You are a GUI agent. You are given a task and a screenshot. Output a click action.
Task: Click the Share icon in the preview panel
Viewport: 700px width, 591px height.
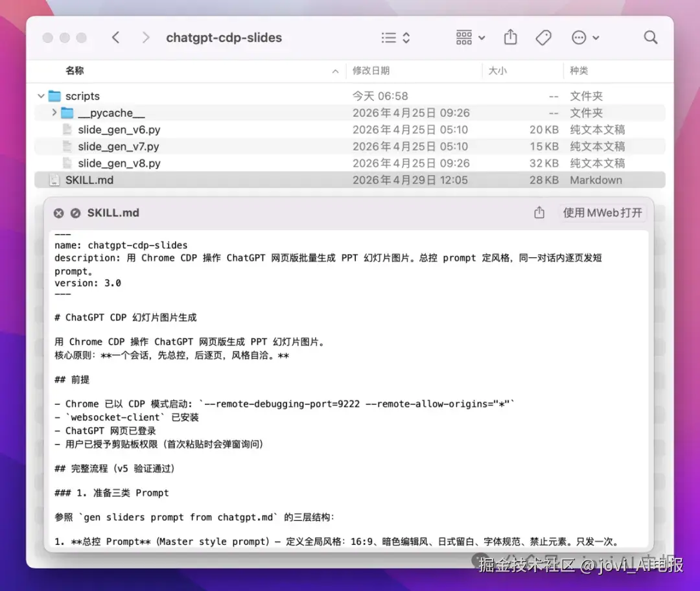(539, 213)
